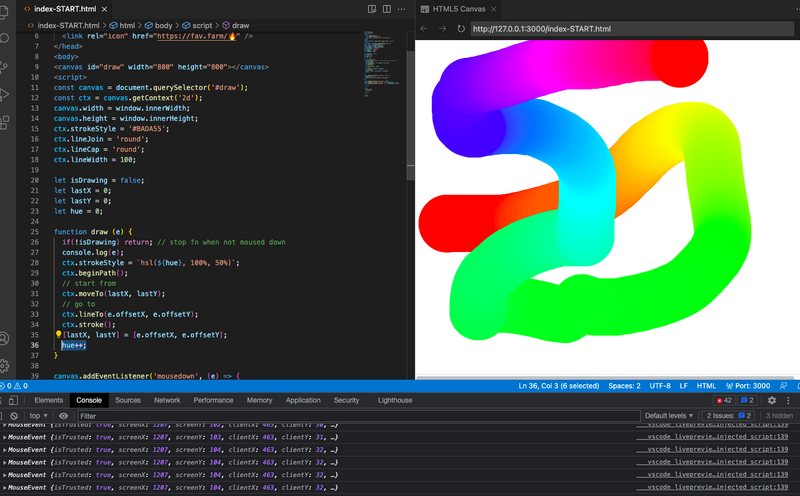Click the preview forward arrow
The height and width of the screenshot is (496, 800).
click(x=441, y=28)
